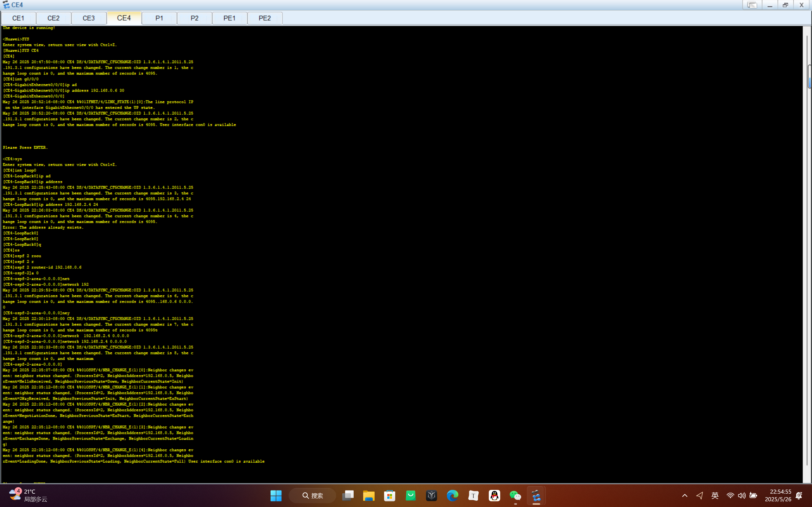Select the P1 router tab
The width and height of the screenshot is (812, 507).
159,18
